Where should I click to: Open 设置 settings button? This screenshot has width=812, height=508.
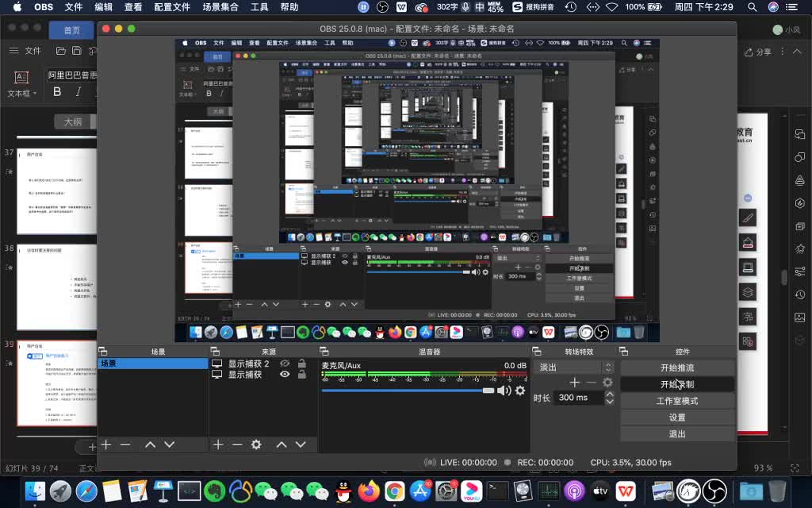(677, 418)
